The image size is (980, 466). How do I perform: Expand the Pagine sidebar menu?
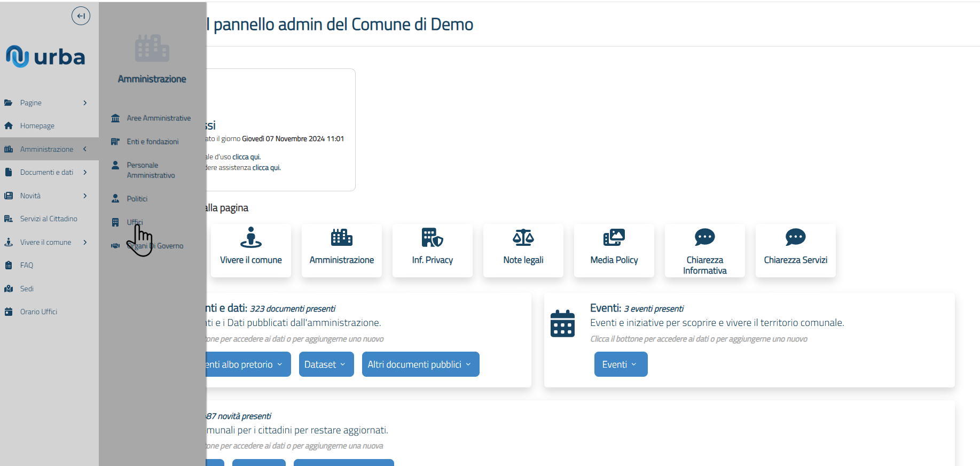(45, 103)
